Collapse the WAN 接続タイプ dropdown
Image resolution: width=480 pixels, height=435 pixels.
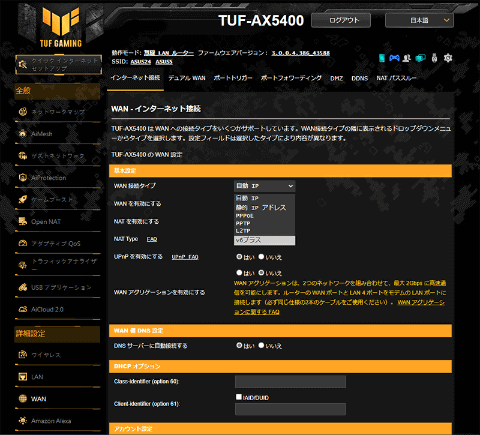[264, 186]
